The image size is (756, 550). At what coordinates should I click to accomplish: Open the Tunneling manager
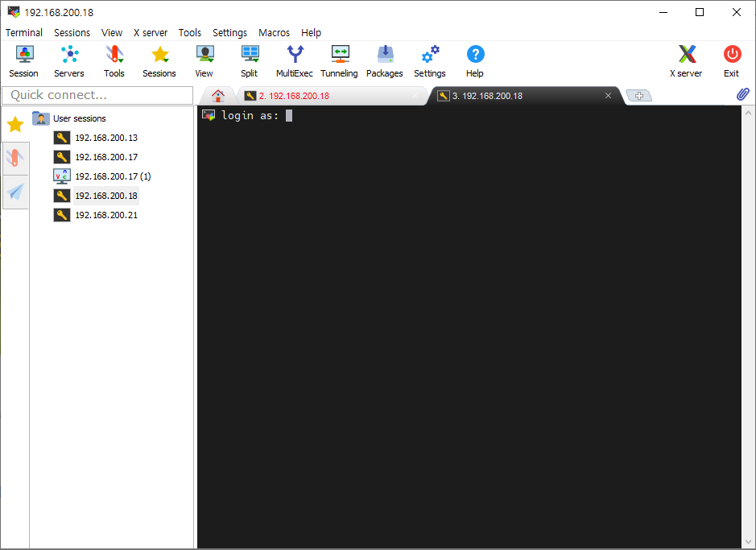[x=340, y=60]
